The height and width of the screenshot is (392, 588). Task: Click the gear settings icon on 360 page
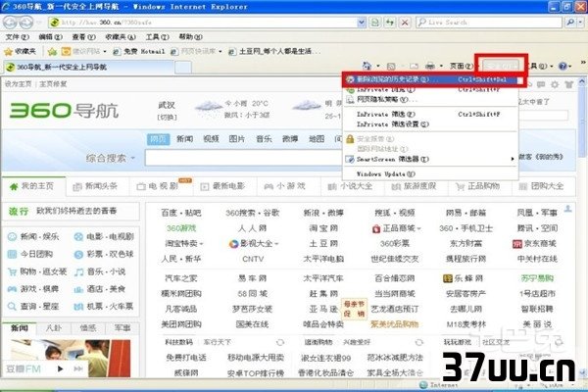coord(555,85)
